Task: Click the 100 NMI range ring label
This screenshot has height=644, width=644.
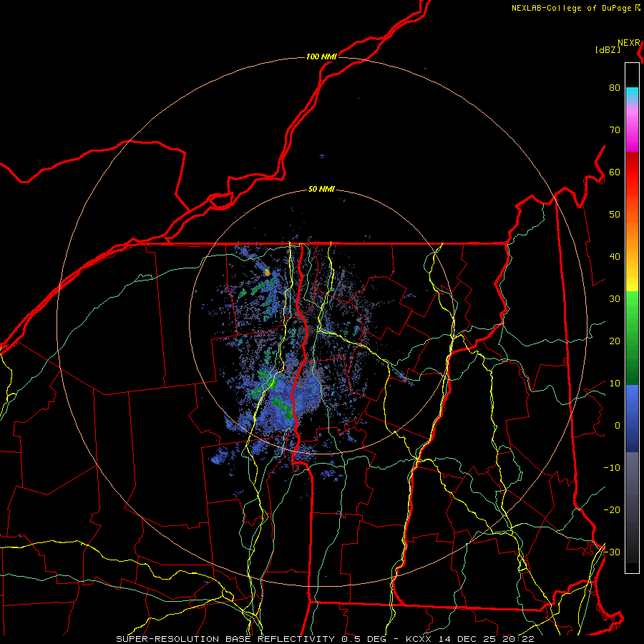Action: tap(321, 57)
